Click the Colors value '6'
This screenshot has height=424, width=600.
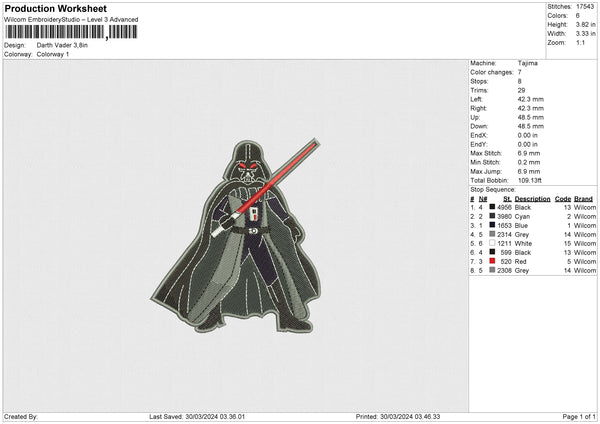click(577, 16)
